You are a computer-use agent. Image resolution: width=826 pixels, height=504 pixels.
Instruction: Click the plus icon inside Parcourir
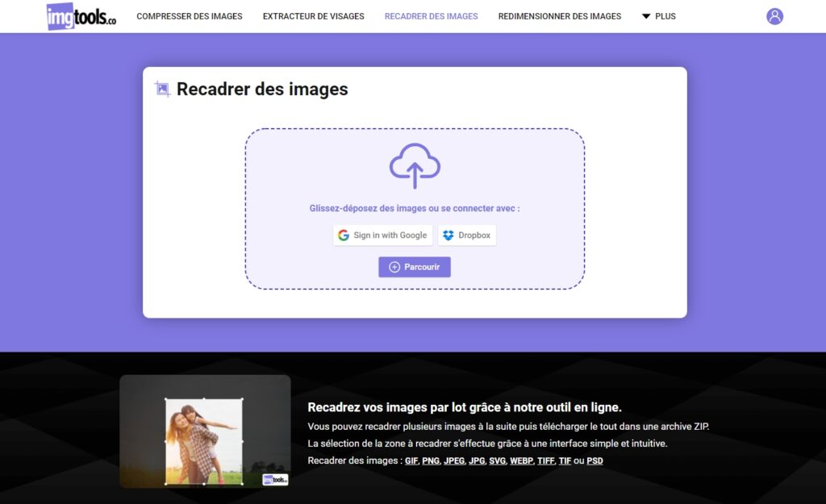pyautogui.click(x=394, y=266)
